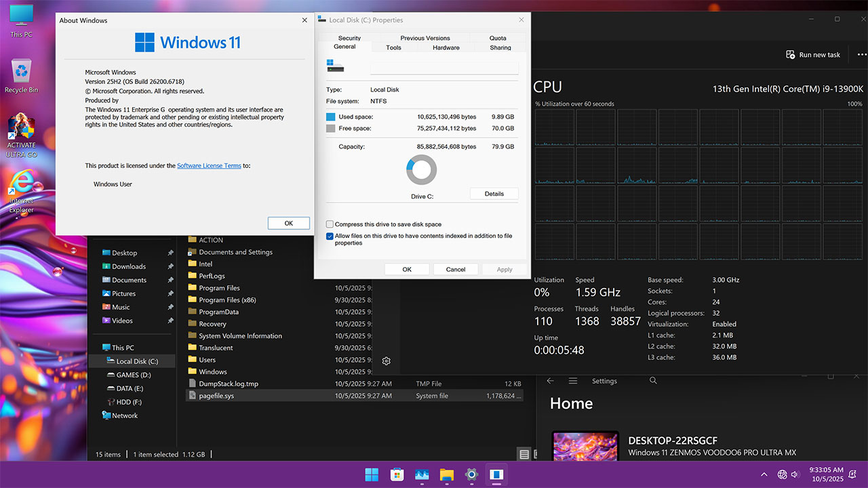The image size is (868, 488).
Task: Click the pin icon beside Downloads
Action: click(x=170, y=266)
